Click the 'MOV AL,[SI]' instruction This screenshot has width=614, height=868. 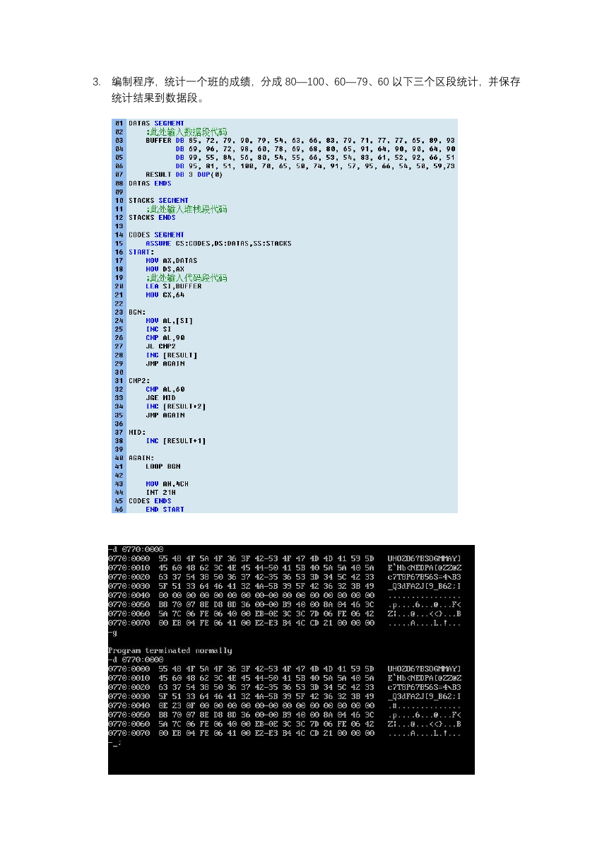(x=170, y=321)
